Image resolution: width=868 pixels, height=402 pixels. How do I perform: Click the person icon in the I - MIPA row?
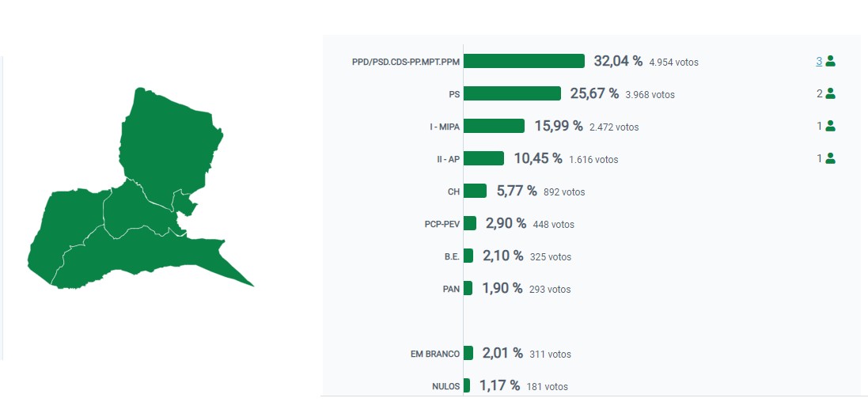point(830,127)
